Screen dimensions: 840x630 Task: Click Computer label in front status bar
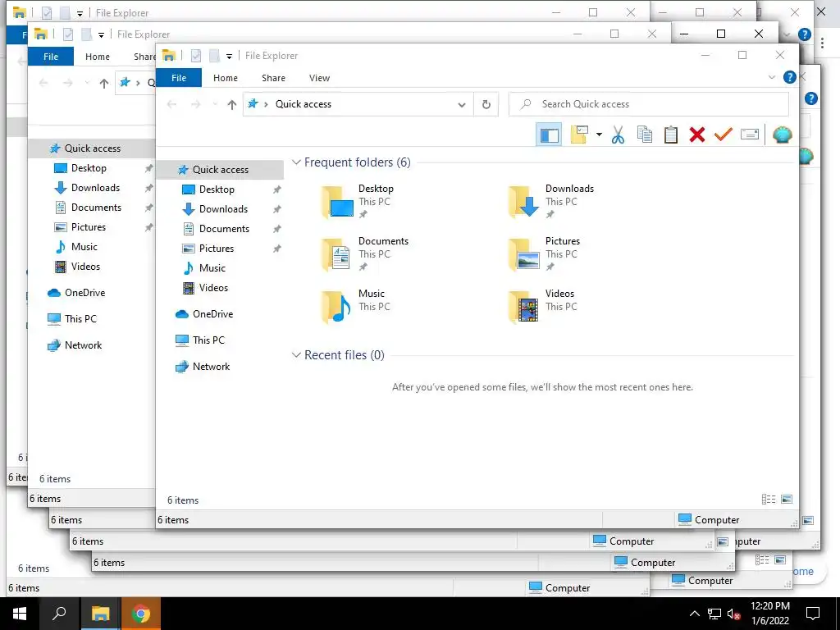717,519
